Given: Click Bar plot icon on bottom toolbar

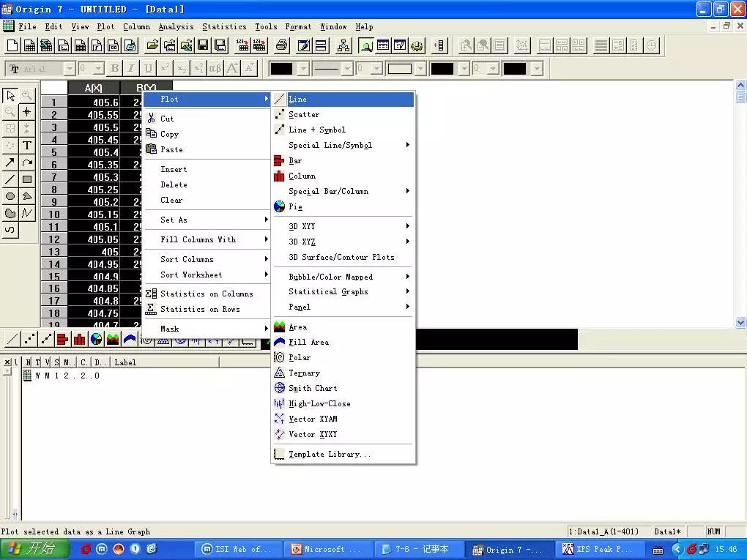Looking at the screenshot, I should pos(63,339).
